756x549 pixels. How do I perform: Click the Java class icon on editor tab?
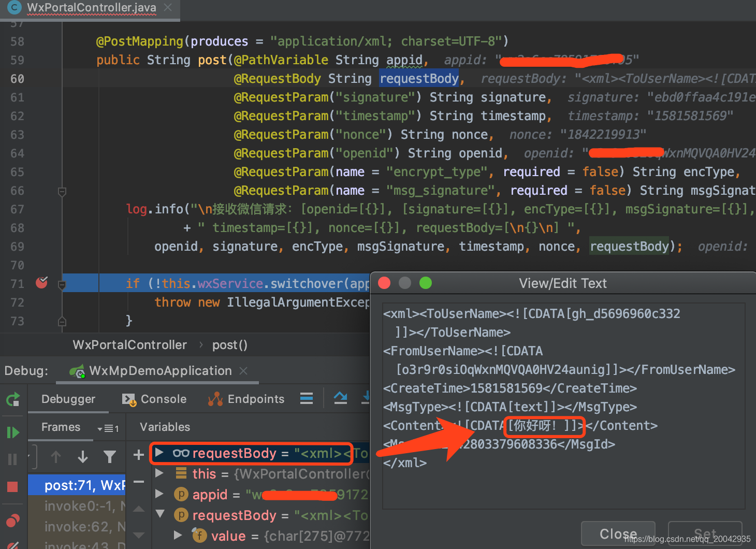click(x=14, y=7)
